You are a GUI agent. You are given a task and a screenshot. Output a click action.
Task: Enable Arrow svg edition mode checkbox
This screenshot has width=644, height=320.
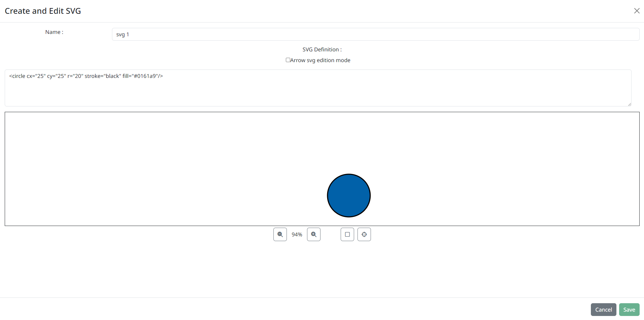288,60
